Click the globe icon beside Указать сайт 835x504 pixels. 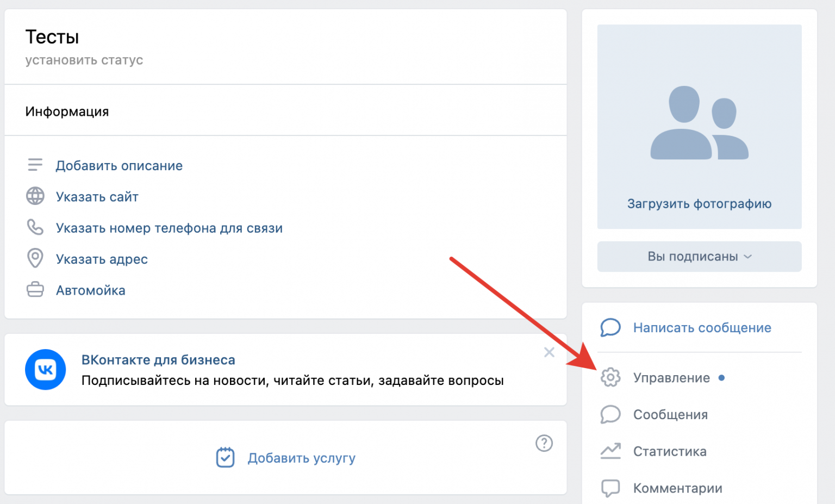click(x=35, y=196)
